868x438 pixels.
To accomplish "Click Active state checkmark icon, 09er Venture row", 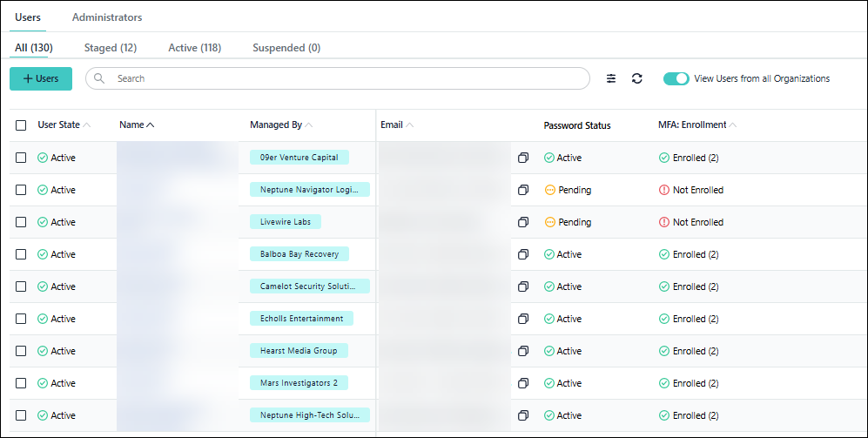I will (x=43, y=158).
